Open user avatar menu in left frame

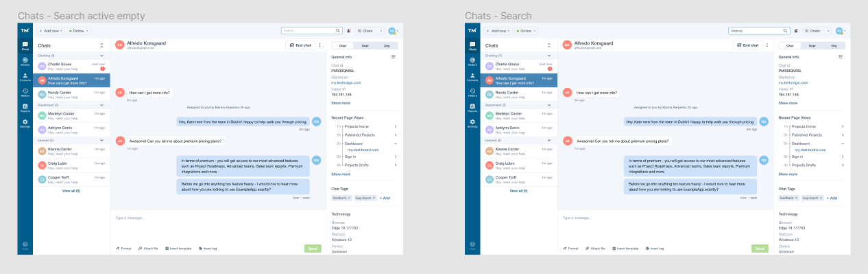393,31
